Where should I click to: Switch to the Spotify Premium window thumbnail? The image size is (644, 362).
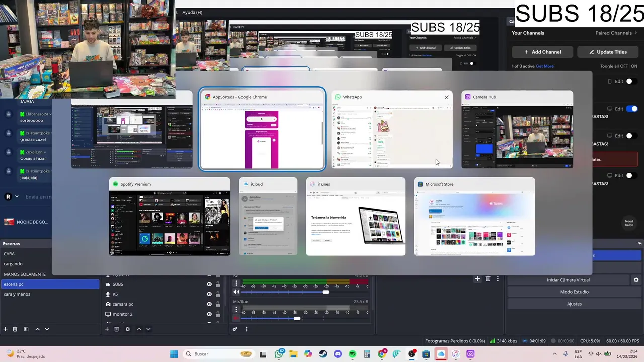pos(170,217)
